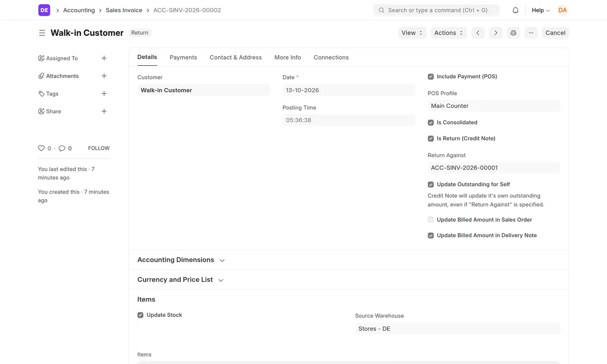This screenshot has width=607, height=364.
Task: Open the More Info tab
Action: tap(288, 58)
